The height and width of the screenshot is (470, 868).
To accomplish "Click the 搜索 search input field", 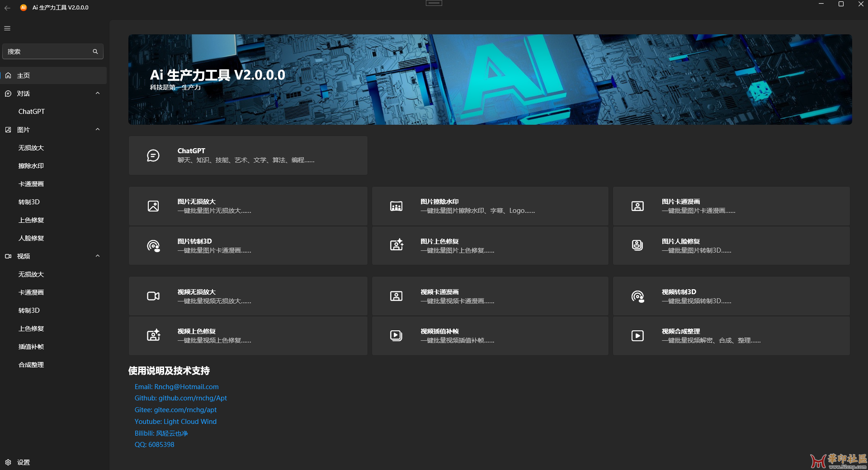I will pyautogui.click(x=47, y=52).
